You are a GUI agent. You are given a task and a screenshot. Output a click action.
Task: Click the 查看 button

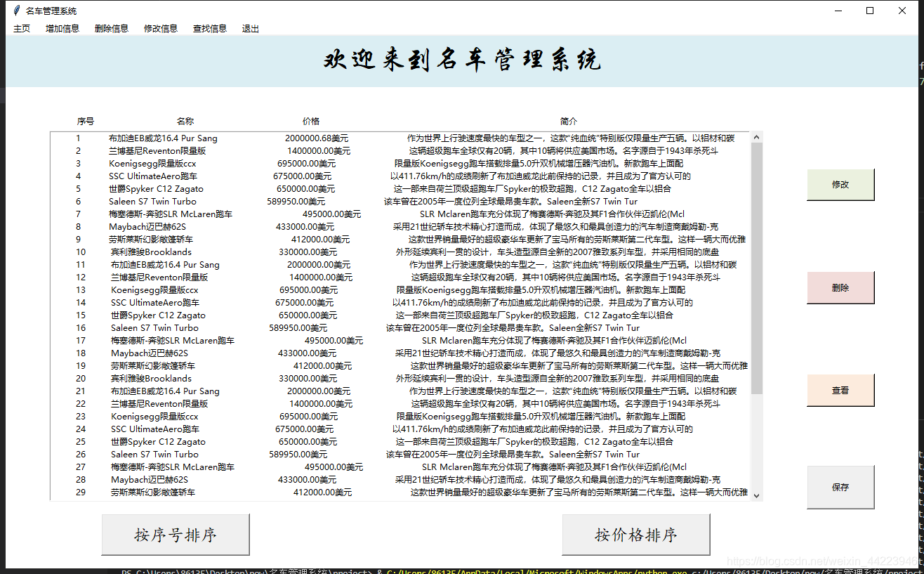[x=840, y=390]
